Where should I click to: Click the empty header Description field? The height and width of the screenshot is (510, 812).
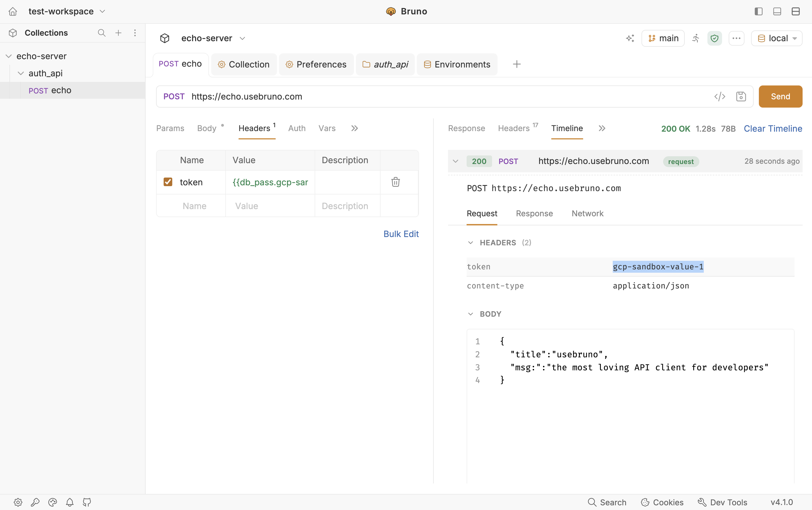pos(347,206)
